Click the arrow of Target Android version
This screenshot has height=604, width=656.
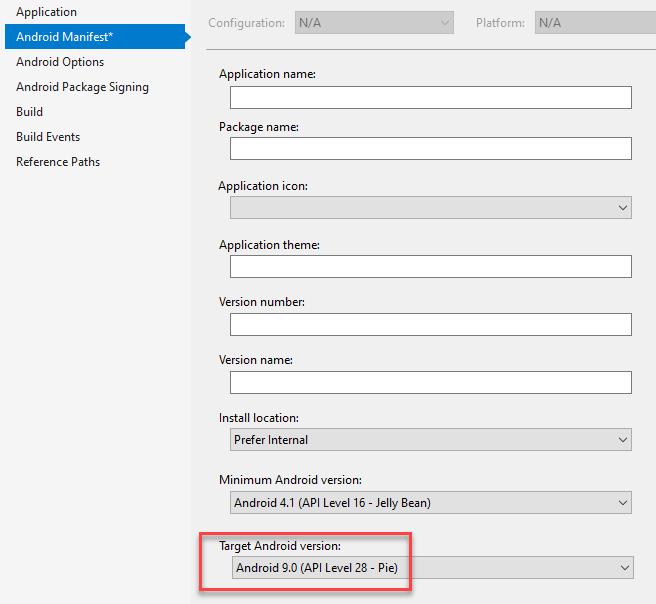625,568
